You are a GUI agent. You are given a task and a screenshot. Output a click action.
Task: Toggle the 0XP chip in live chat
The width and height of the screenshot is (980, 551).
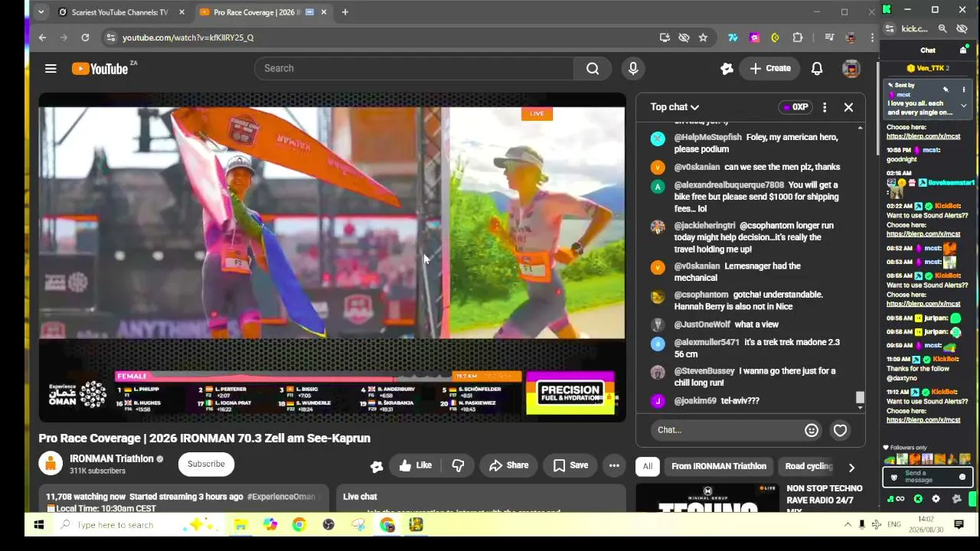click(x=794, y=107)
